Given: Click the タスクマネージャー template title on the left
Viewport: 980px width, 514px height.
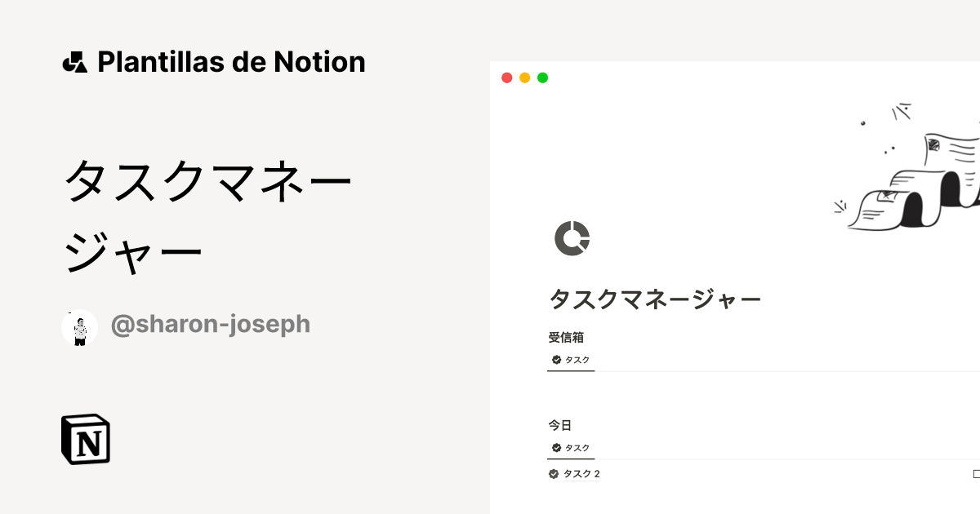Looking at the screenshot, I should click(x=210, y=212).
